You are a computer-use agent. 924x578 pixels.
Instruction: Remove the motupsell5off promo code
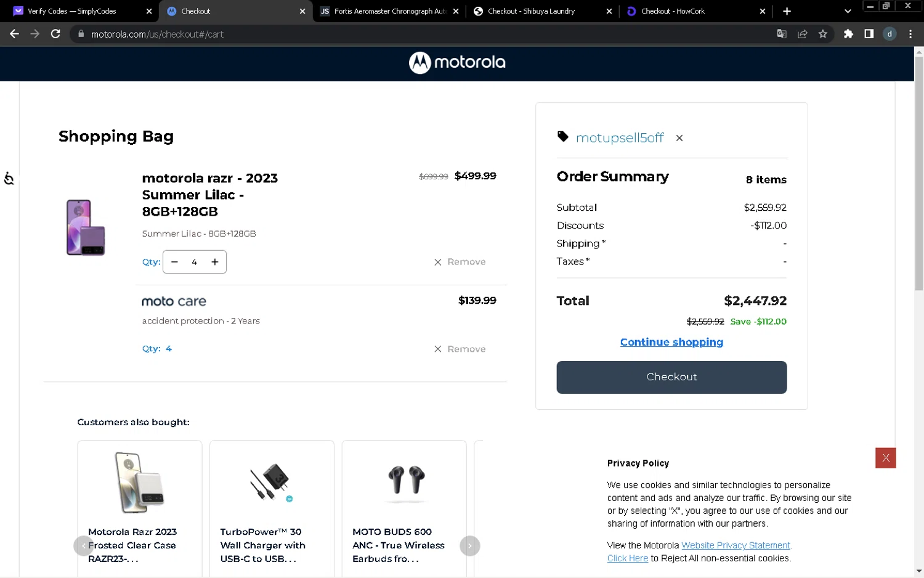point(679,138)
